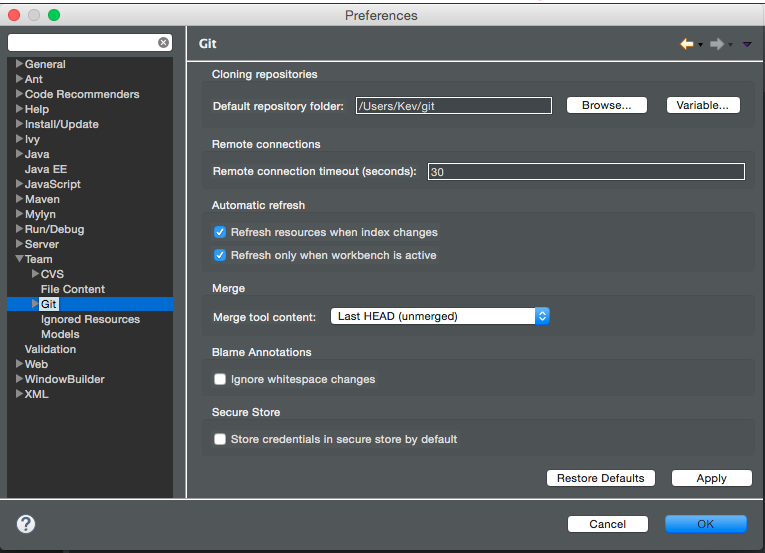Click the Variable... button

click(x=703, y=105)
